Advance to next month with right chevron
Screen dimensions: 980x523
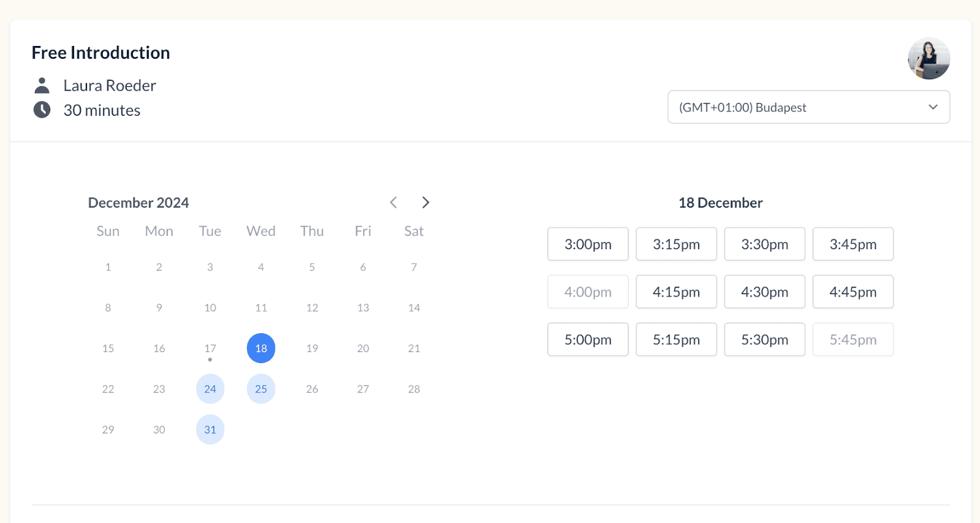pos(426,203)
